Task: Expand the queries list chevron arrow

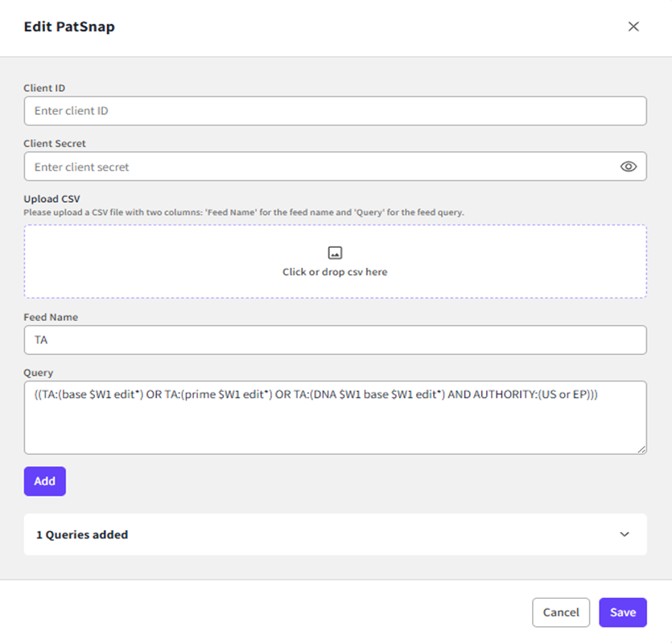Action: pos(625,534)
